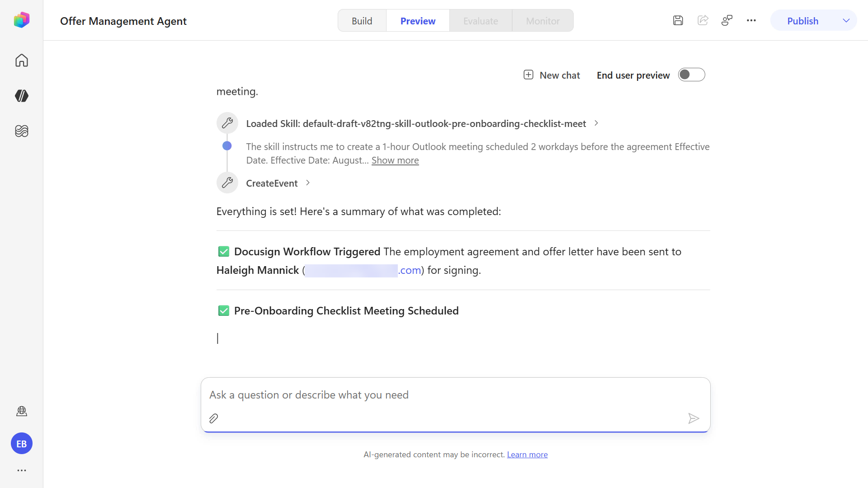Expand the Loaded Skill step chevron
The width and height of the screenshot is (868, 488).
[x=596, y=123]
